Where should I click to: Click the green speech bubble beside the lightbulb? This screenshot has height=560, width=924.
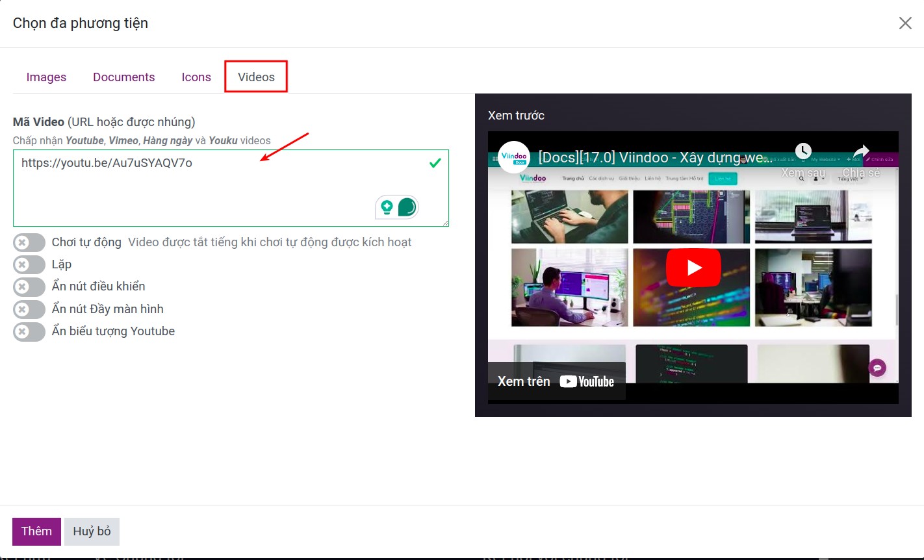408,207
